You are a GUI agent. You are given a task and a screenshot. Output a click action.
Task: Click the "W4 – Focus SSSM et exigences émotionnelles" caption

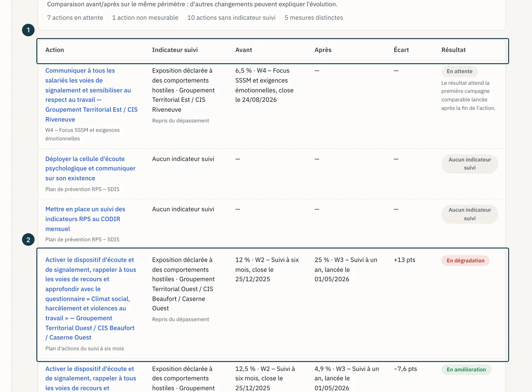point(82,134)
